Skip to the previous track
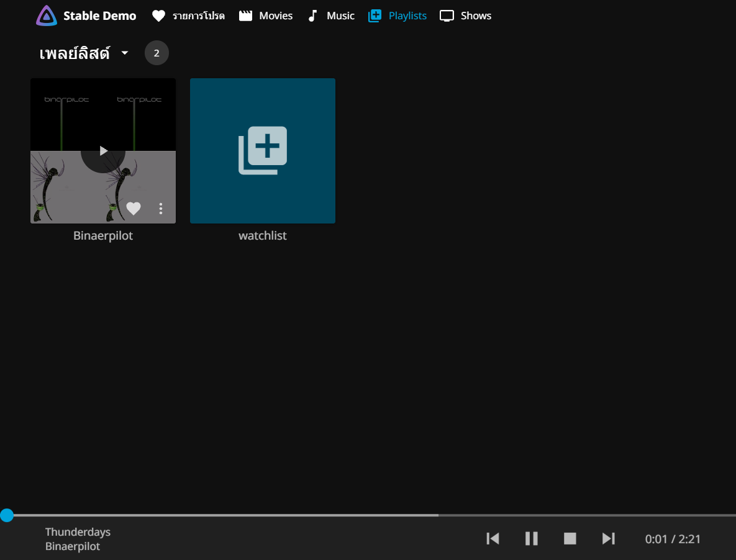 pyautogui.click(x=493, y=538)
